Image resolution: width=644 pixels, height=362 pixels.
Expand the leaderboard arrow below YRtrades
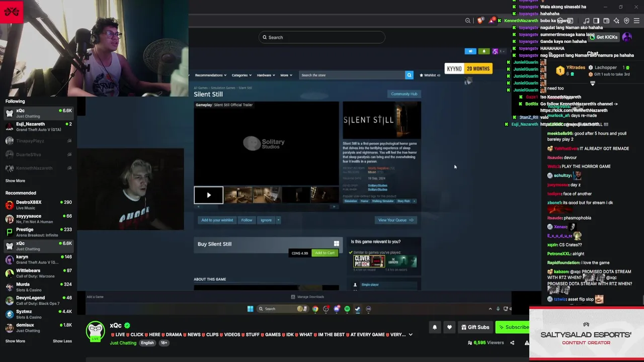tap(592, 83)
